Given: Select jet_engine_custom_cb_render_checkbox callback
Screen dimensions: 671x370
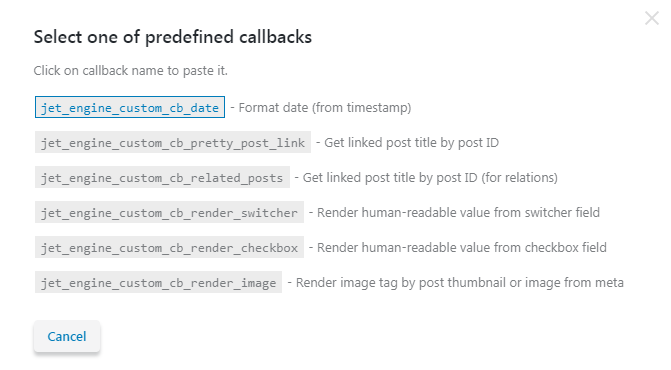Looking at the screenshot, I should pyautogui.click(x=169, y=247).
